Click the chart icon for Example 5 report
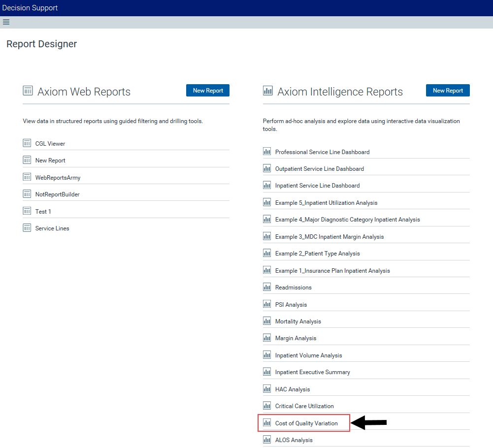The height and width of the screenshot is (448, 493). (267, 202)
